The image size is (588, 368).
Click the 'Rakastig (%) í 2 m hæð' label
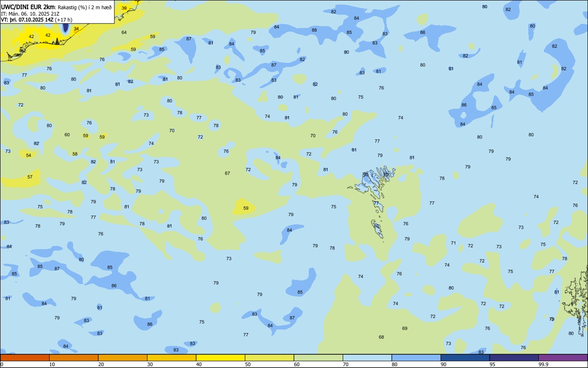[x=85, y=7]
